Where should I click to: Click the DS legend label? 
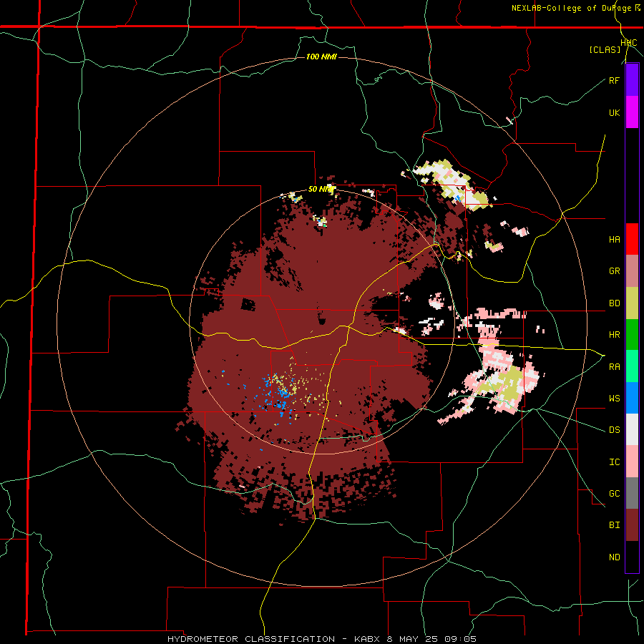tap(614, 430)
